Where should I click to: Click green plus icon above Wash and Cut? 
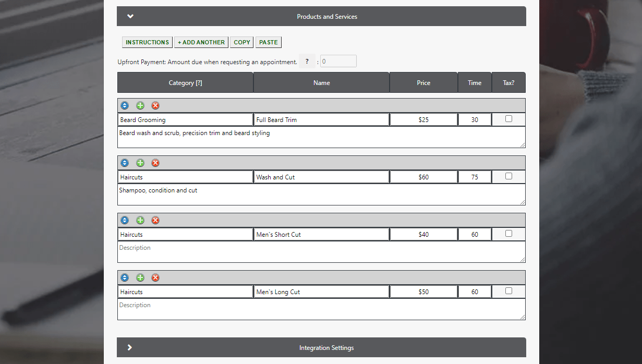(140, 163)
